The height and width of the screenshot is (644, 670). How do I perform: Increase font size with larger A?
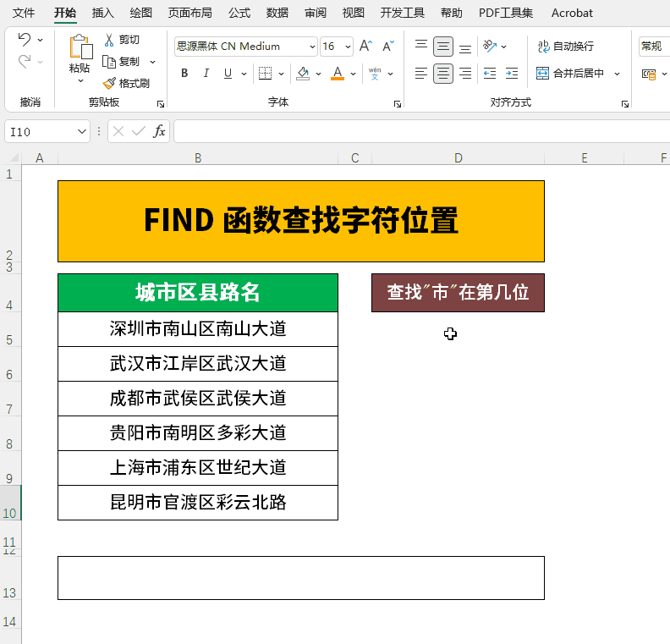coord(365,47)
